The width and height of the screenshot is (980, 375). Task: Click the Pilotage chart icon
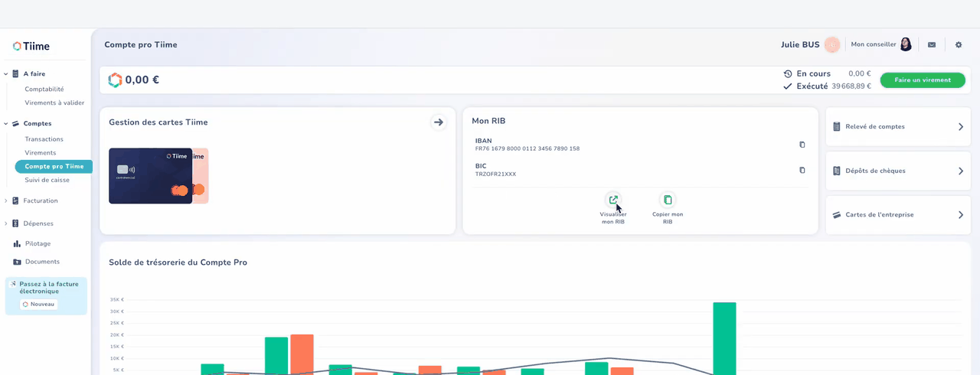pos(17,243)
